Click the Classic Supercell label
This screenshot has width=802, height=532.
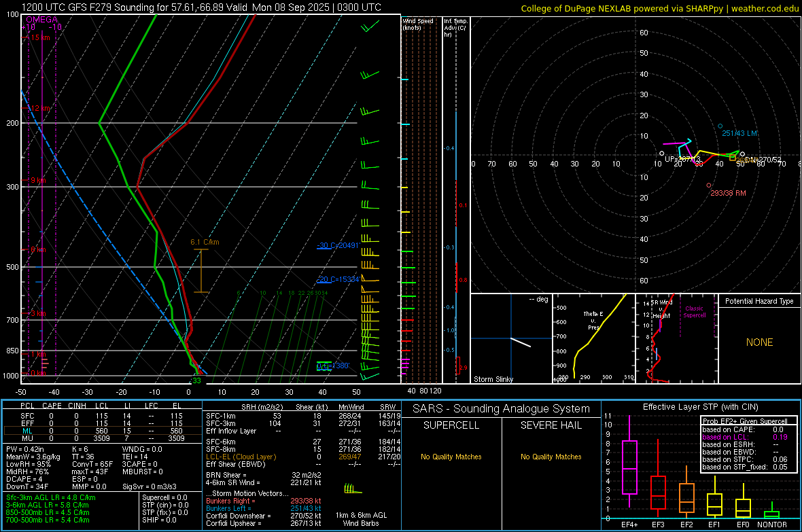tap(694, 312)
